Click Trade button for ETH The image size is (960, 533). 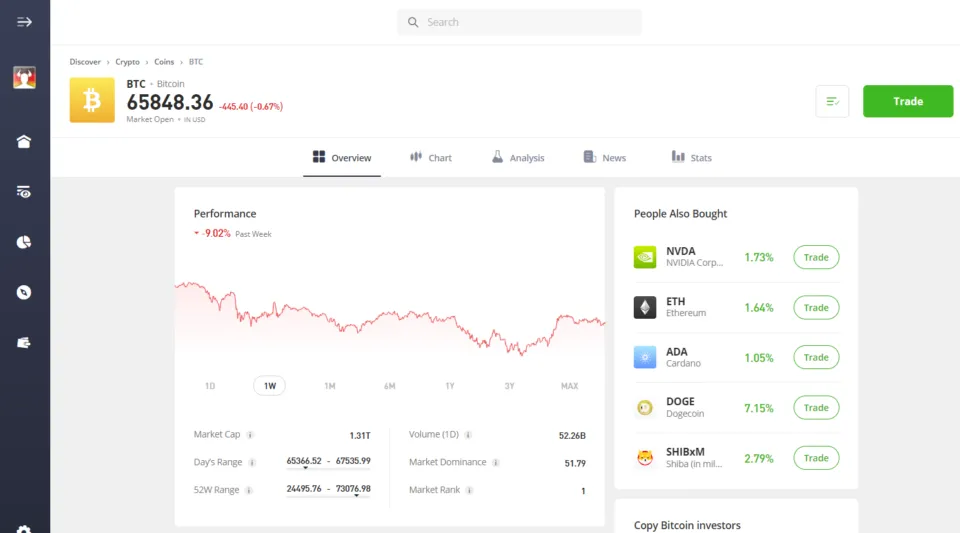pyautogui.click(x=816, y=307)
